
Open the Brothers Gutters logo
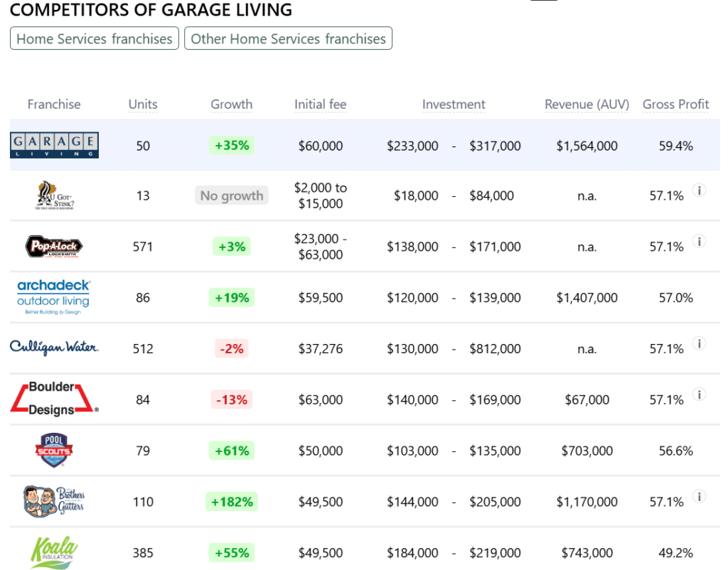[x=54, y=501]
